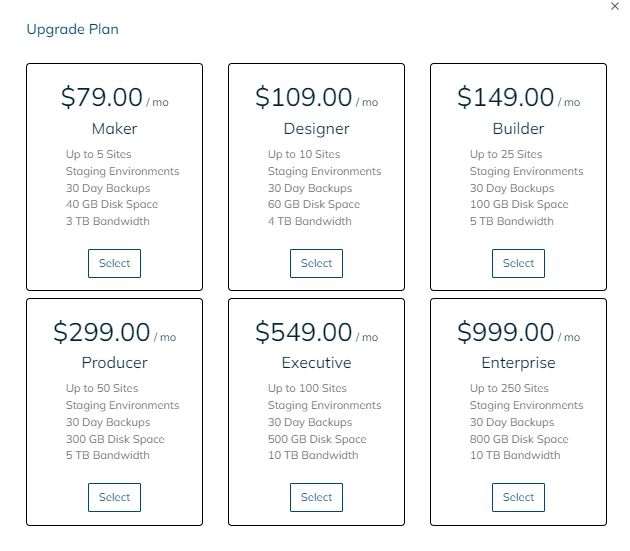The width and height of the screenshot is (630, 551).
Task: Click the Producer plan name
Action: pyautogui.click(x=114, y=363)
